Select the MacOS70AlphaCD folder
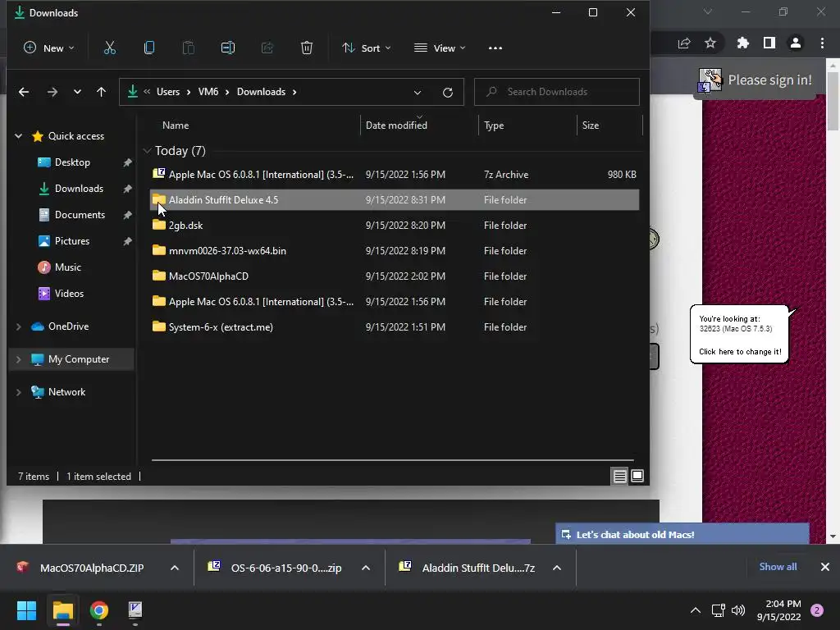 [x=395, y=276]
